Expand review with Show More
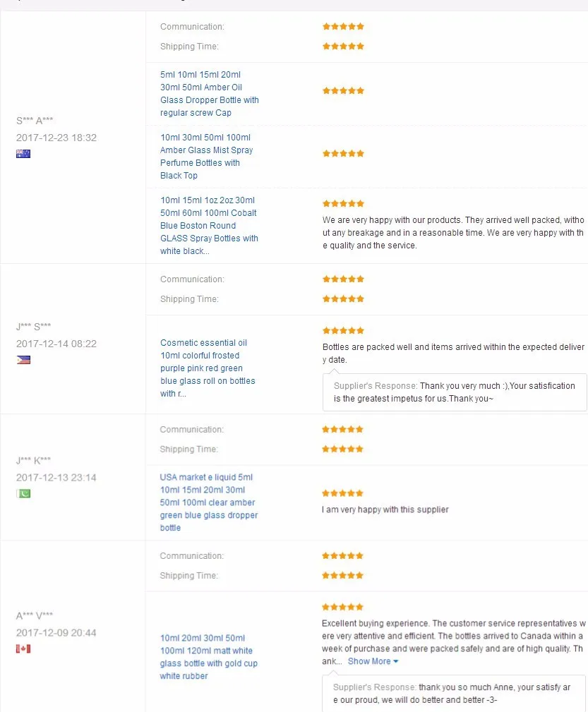588x712 pixels. (x=373, y=661)
